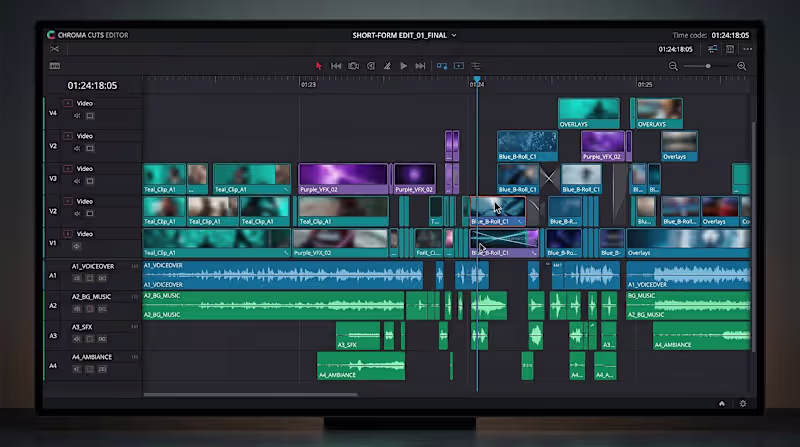Viewport: 800px width, 447px height.
Task: Click the panel layout icon at top right
Action: 730,49
